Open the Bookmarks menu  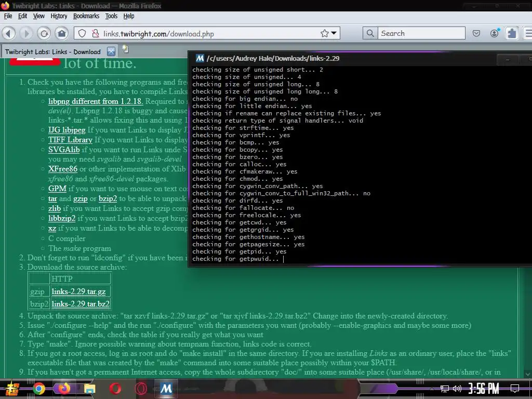(86, 16)
